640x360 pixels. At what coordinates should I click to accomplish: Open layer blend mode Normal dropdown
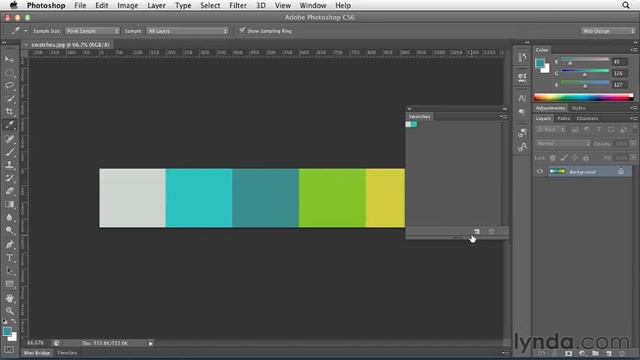click(563, 144)
